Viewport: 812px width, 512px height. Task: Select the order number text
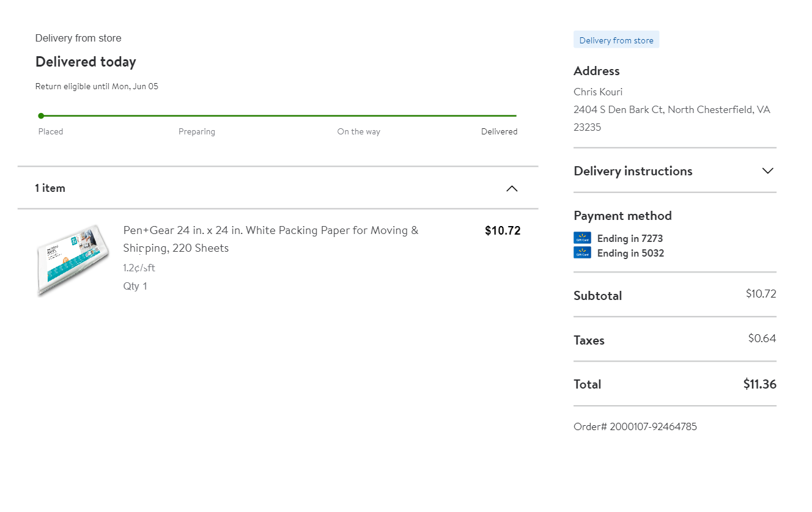click(x=635, y=426)
